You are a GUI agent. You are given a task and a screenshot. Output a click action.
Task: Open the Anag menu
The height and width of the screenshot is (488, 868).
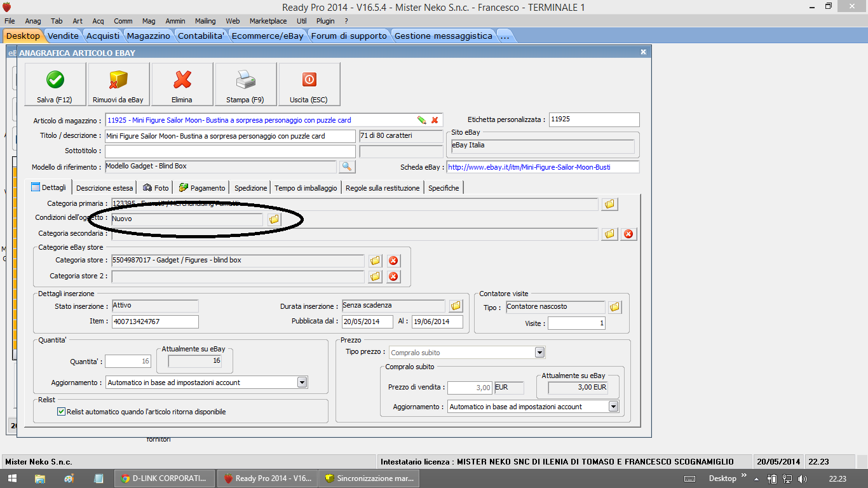(x=32, y=21)
